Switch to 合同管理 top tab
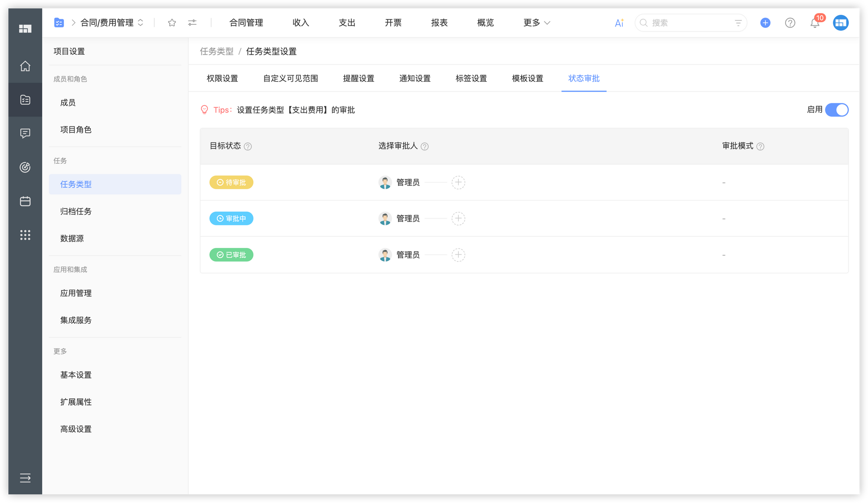The image size is (868, 503). coord(246,23)
